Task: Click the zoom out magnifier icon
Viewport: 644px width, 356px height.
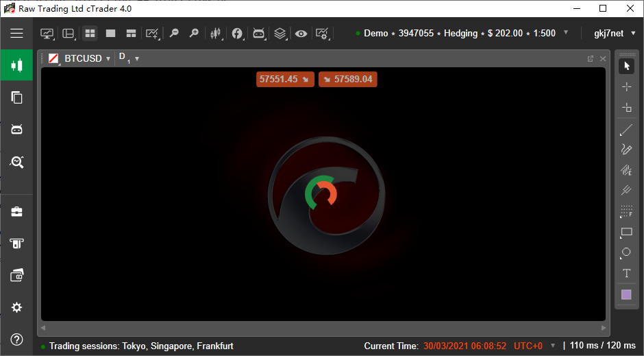Action: click(174, 33)
